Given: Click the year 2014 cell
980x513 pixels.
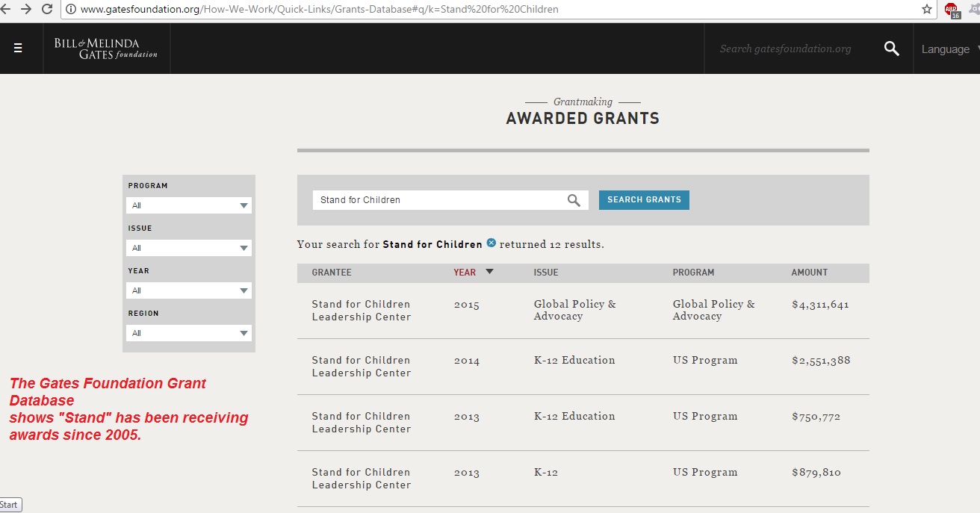Looking at the screenshot, I should click(467, 361).
